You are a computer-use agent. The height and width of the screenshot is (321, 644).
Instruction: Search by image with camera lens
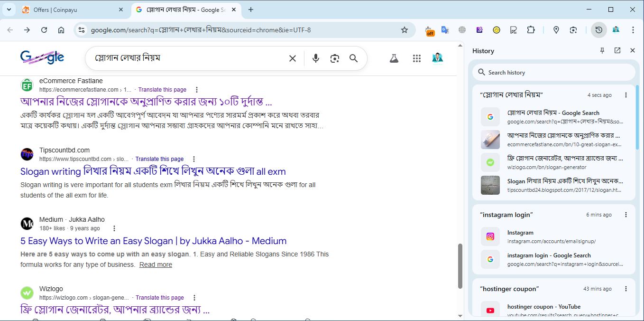click(335, 58)
